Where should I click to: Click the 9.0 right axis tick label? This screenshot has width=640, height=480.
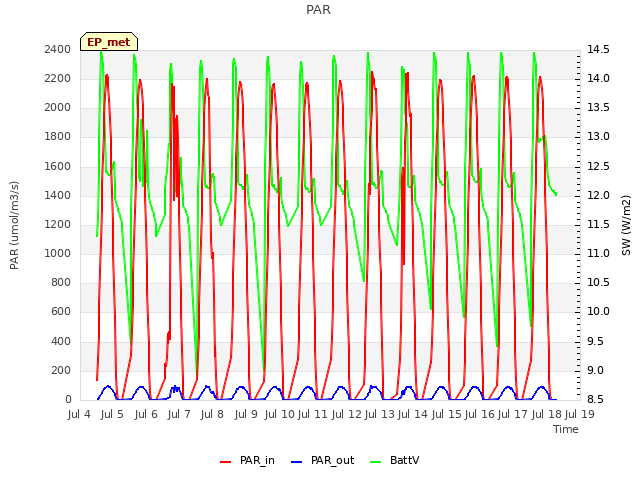click(x=595, y=370)
